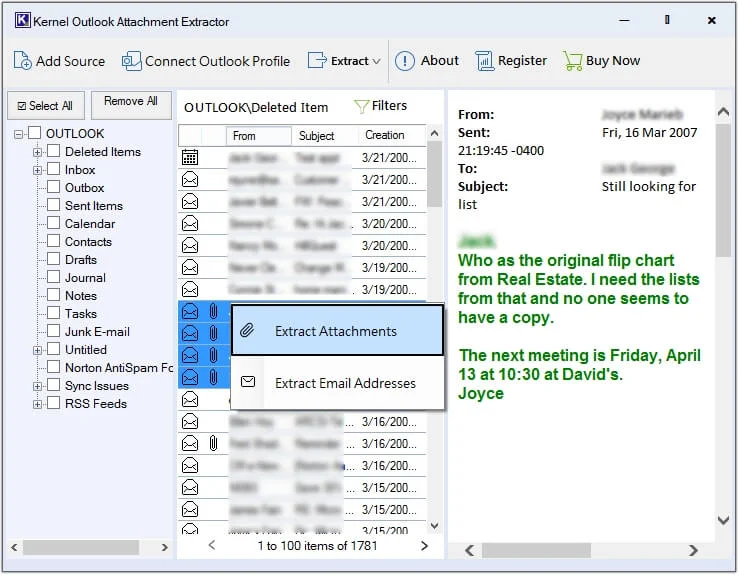Click the envelope icon in first 3/15 row
Image resolution: width=739 pixels, height=575 pixels.
click(x=190, y=487)
